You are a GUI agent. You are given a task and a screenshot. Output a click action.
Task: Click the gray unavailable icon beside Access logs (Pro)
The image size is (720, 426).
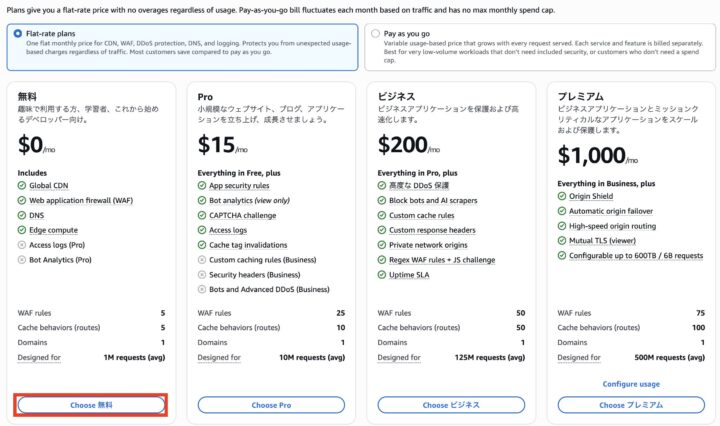[x=22, y=245]
